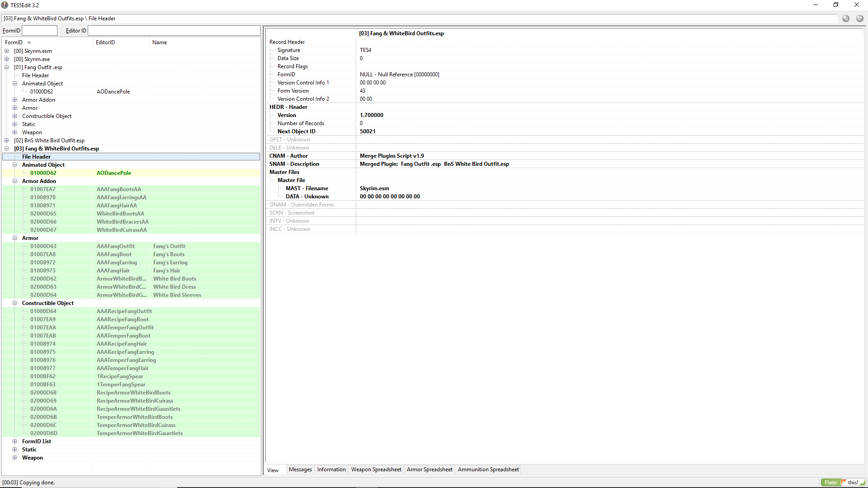
Task: Sort by FormID column header
Action: [47, 42]
